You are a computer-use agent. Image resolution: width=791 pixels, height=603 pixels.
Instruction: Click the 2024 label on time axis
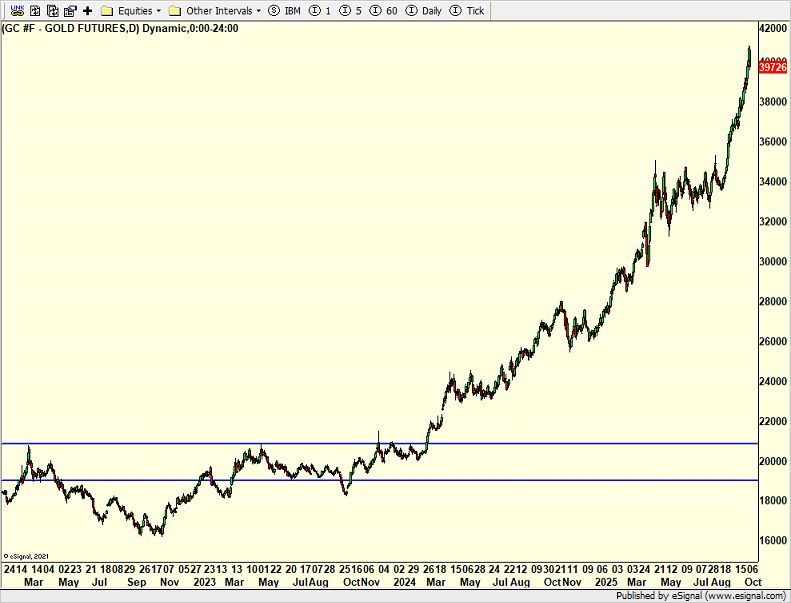tap(404, 581)
